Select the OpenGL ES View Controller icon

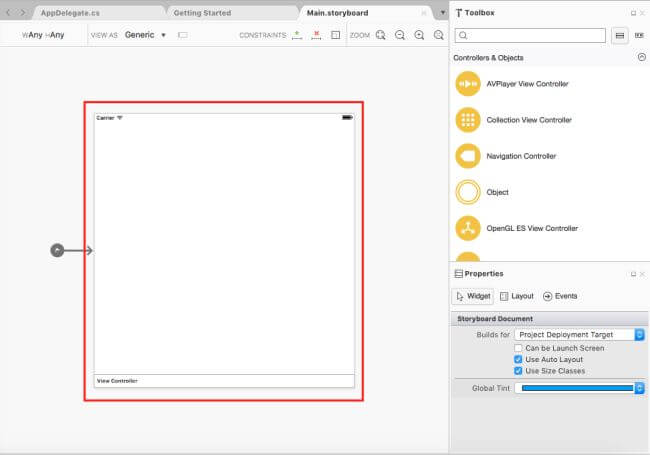(x=468, y=228)
